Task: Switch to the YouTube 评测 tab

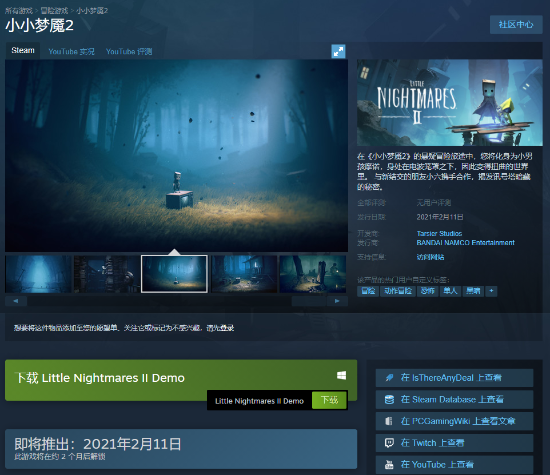Action: tap(129, 52)
